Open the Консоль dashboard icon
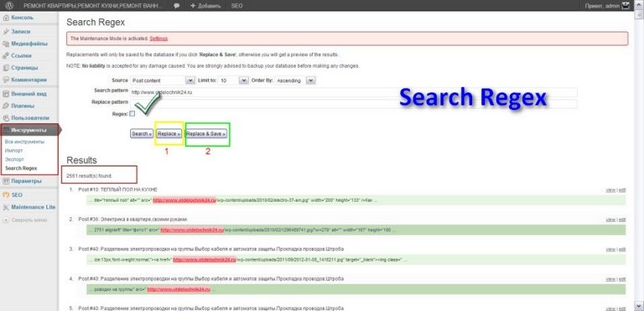644x311 pixels. click(x=6, y=18)
